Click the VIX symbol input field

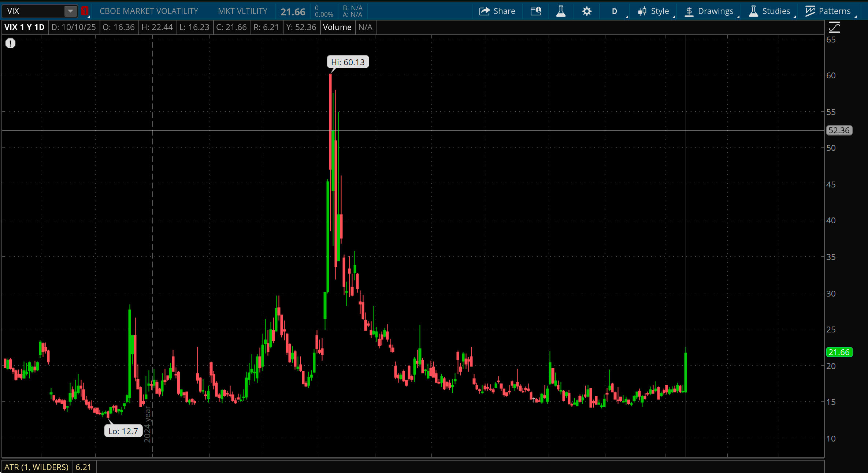(33, 11)
